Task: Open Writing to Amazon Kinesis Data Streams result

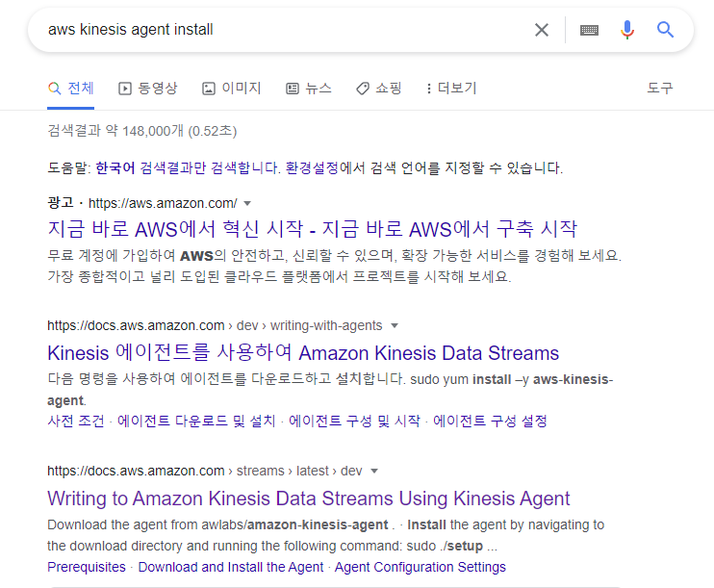Action: (x=309, y=499)
